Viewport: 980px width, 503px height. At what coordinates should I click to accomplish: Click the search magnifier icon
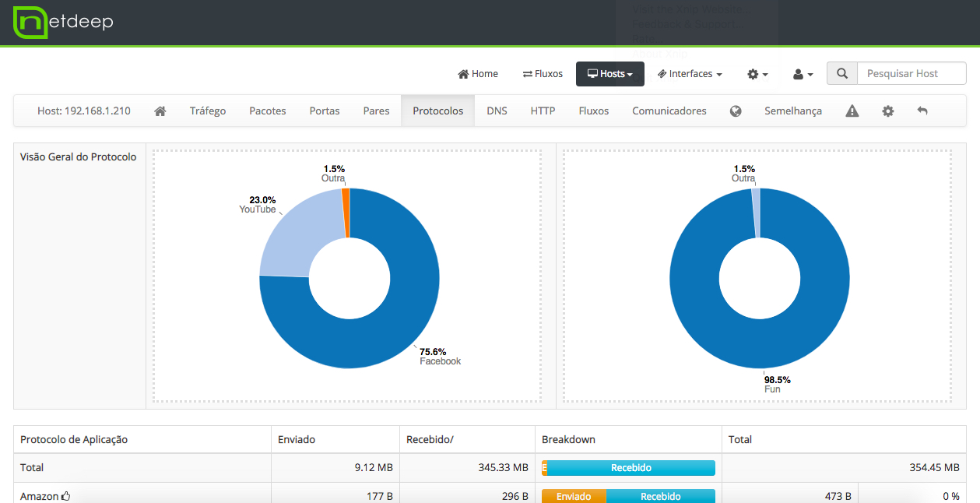pos(842,74)
